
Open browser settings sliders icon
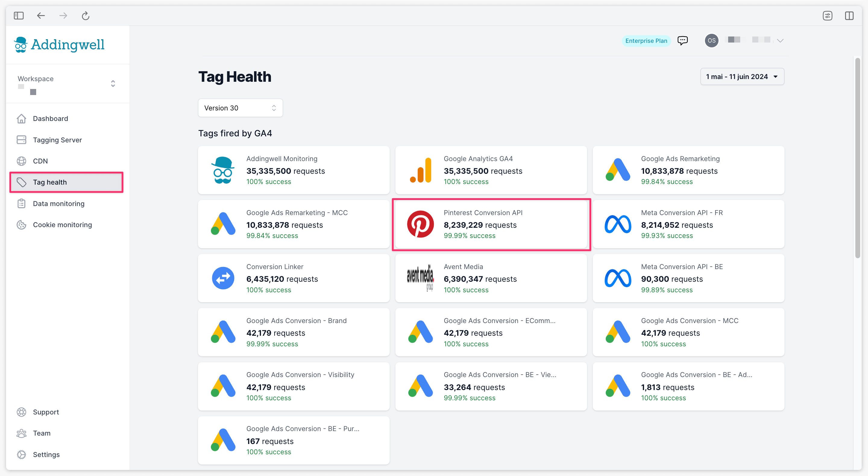click(x=827, y=15)
